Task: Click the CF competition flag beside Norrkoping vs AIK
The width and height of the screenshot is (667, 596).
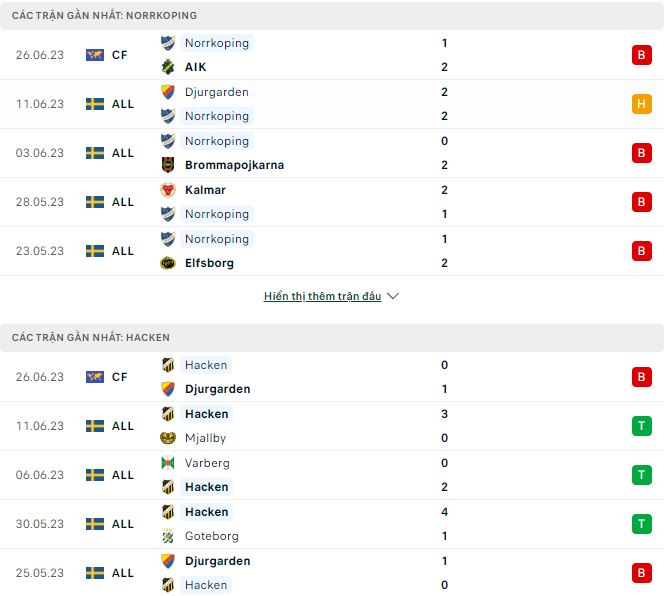Action: pyautogui.click(x=95, y=55)
